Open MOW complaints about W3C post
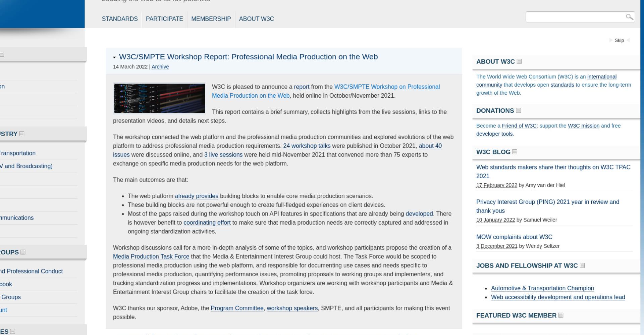This screenshot has height=335, width=644. pos(514,237)
